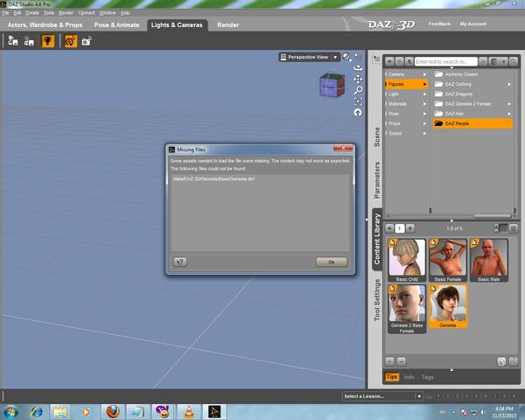Open the Tool Settings side pane tab
This screenshot has height=420, width=525.
tap(377, 300)
